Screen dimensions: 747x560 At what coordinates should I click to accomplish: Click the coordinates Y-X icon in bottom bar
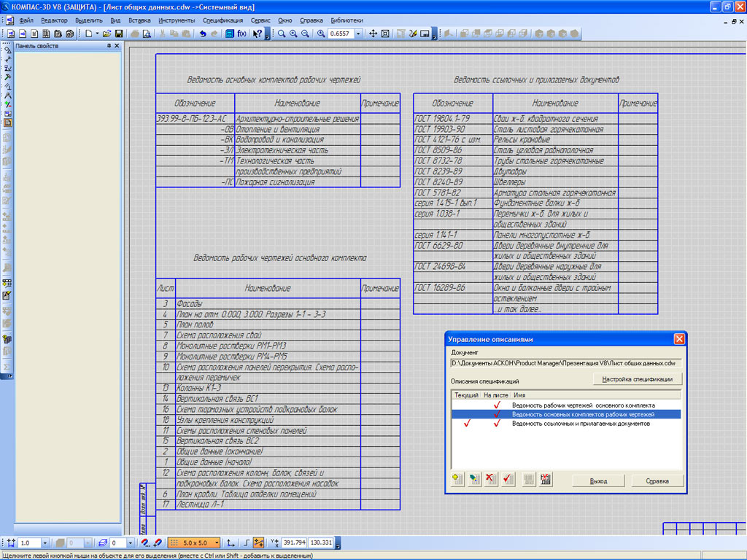pyautogui.click(x=274, y=542)
